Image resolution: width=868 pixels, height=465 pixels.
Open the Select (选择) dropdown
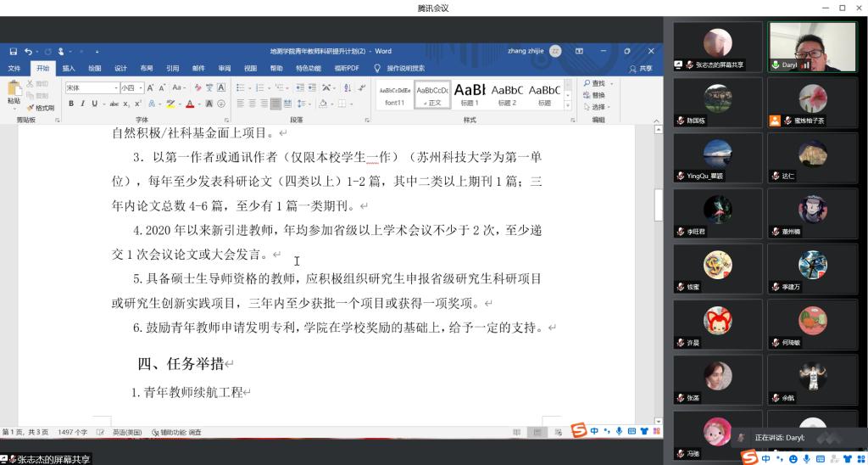click(x=598, y=107)
